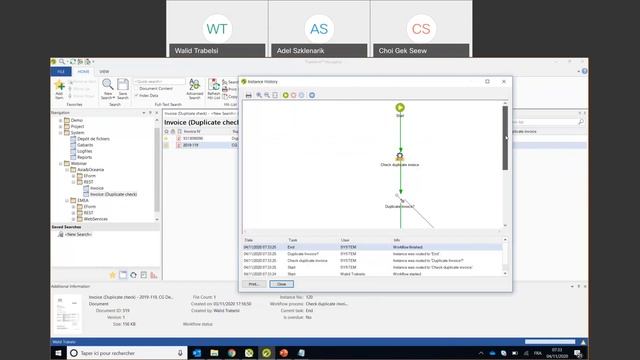Collapse the EMEA folder in navigation tree
Screen dimensions: 640x360
tap(67, 200)
